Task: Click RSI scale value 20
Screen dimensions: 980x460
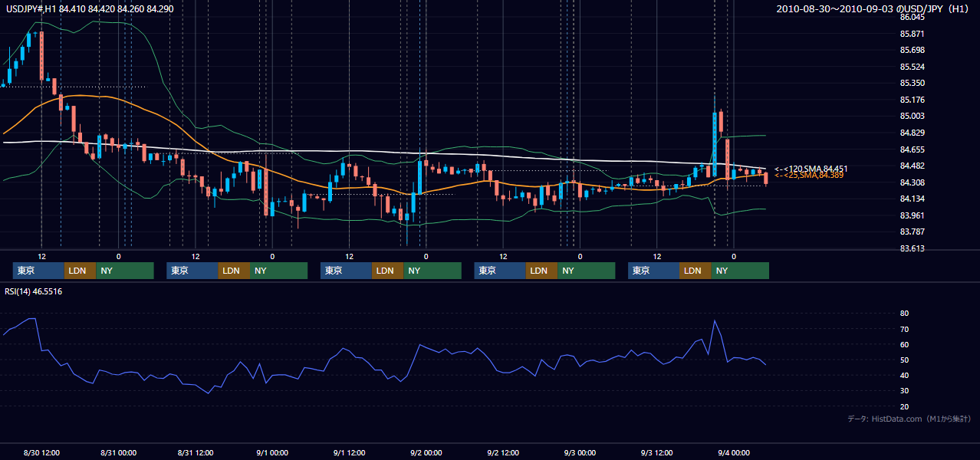Action: (904, 406)
